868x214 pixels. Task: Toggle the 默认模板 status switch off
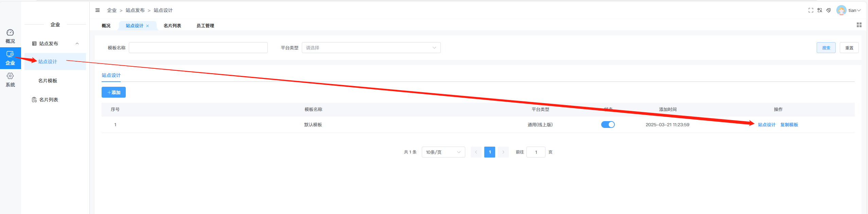(608, 125)
